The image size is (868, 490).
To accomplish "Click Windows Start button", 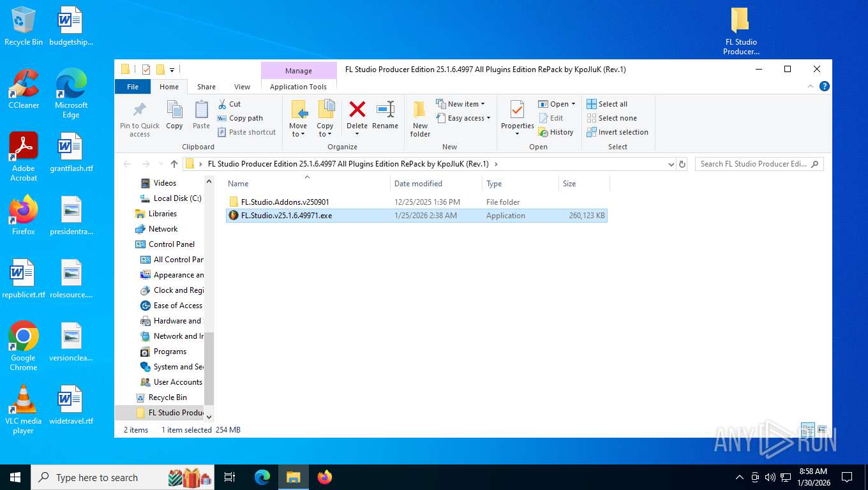I will click(15, 477).
